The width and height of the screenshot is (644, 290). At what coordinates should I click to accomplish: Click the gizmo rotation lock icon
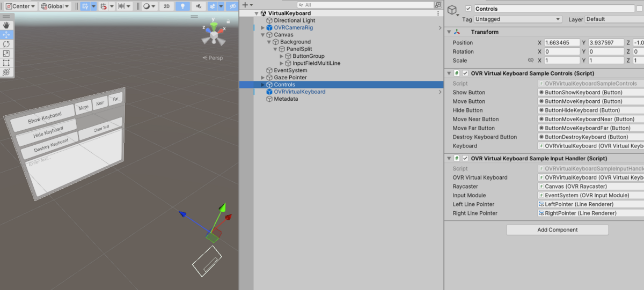[x=228, y=21]
